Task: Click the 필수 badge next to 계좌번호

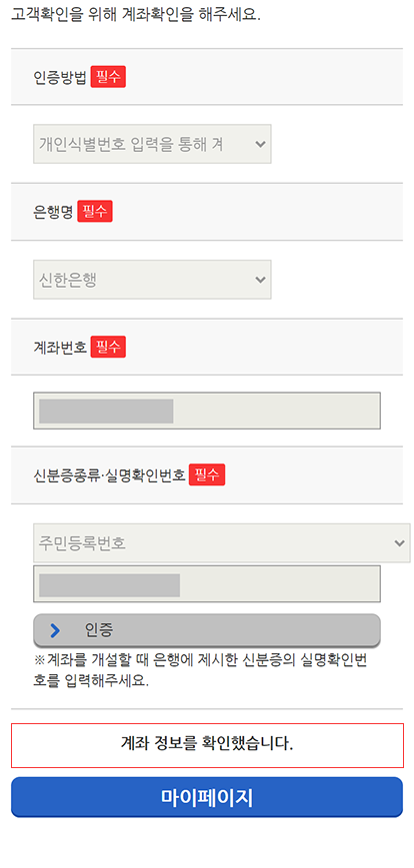Action: [x=109, y=347]
